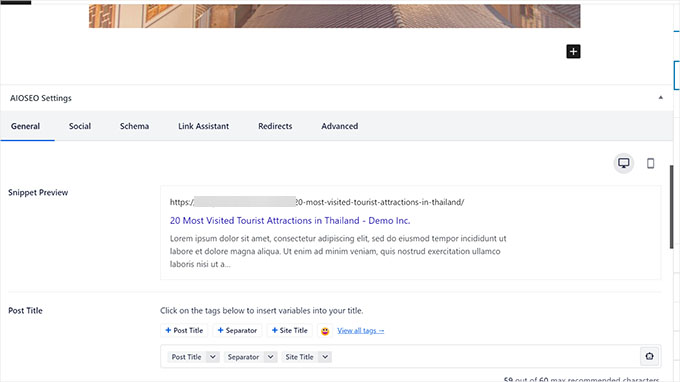The image size is (680, 382).
Task: Click plus icon on Separator tag button
Action: pos(220,330)
